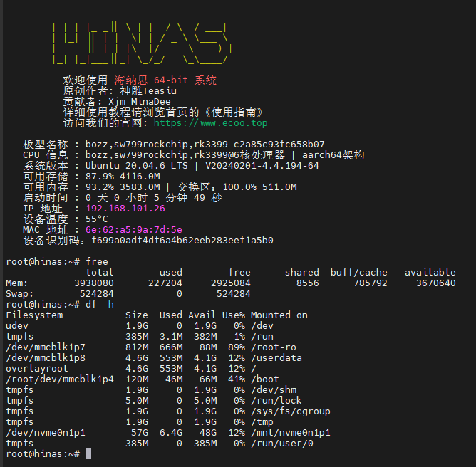476x467 pixels.
Task: Click the MAC address 6e:62:a5:9a:7d:5e
Action: (133, 230)
